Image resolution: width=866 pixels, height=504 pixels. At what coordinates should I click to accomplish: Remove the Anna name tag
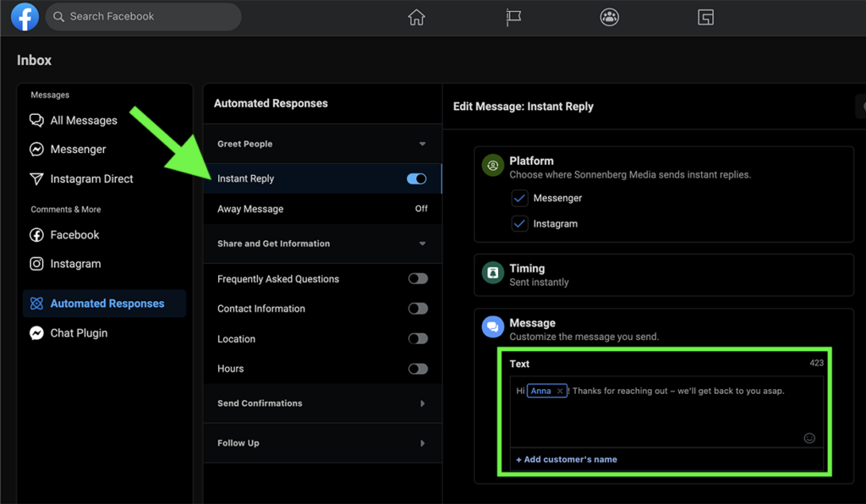pyautogui.click(x=560, y=392)
